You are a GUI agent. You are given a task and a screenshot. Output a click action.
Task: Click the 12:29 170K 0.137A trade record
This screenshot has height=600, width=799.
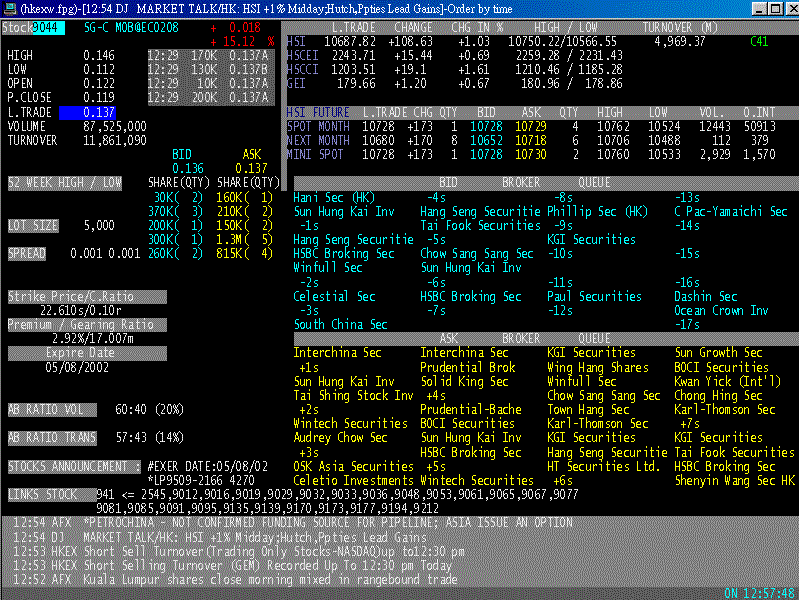pos(209,56)
